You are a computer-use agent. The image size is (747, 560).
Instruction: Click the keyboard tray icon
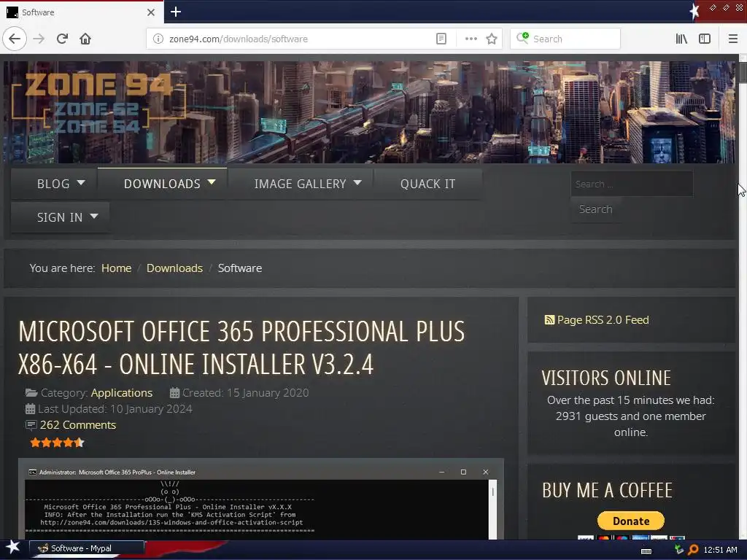click(646, 551)
